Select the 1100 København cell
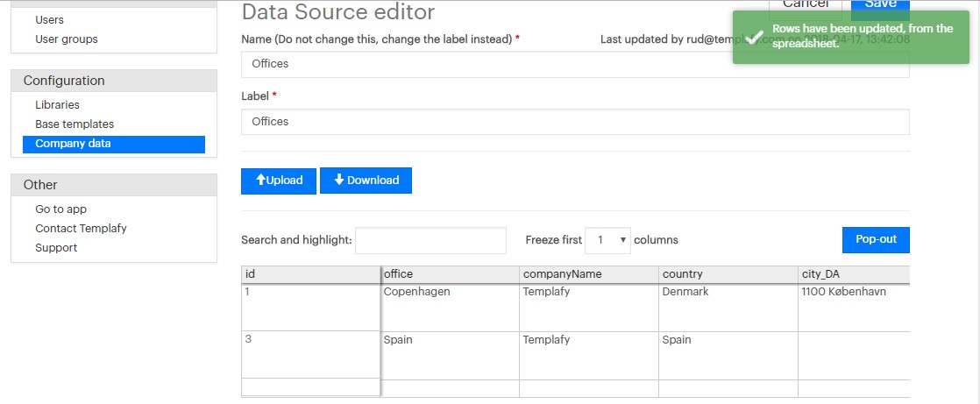980x404 pixels. 854,308
